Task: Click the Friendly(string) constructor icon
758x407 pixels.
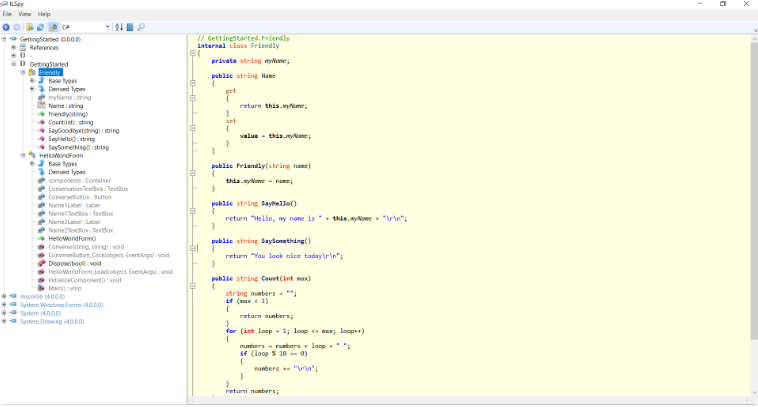Action: [x=42, y=114]
